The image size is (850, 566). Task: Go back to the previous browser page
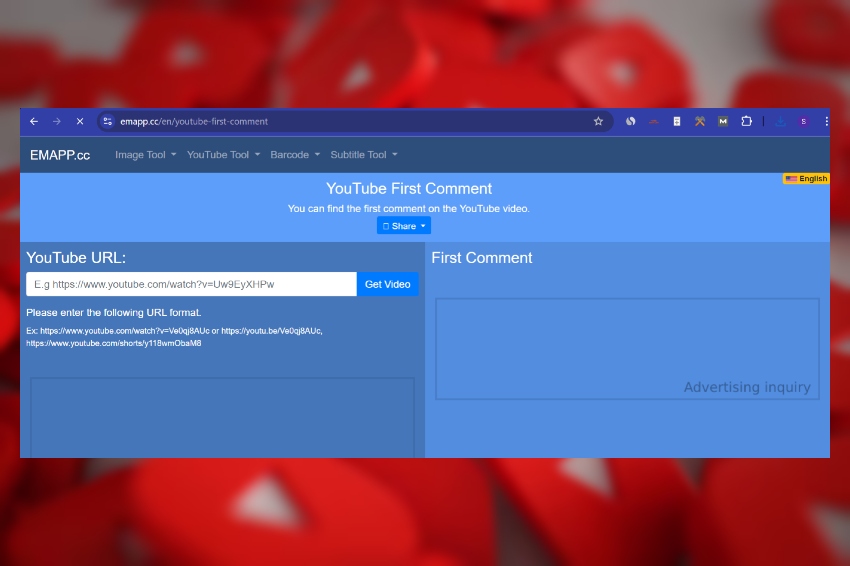point(34,121)
